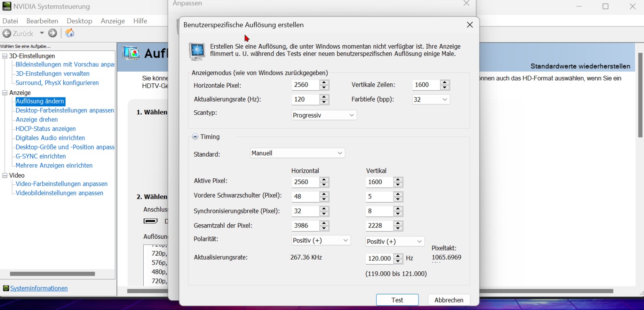Decrease vertical Gesamtzahl der Pixel value

tap(398, 228)
